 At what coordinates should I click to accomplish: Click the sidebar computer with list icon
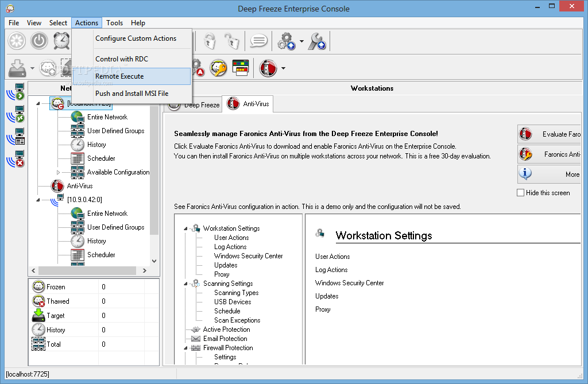16,137
